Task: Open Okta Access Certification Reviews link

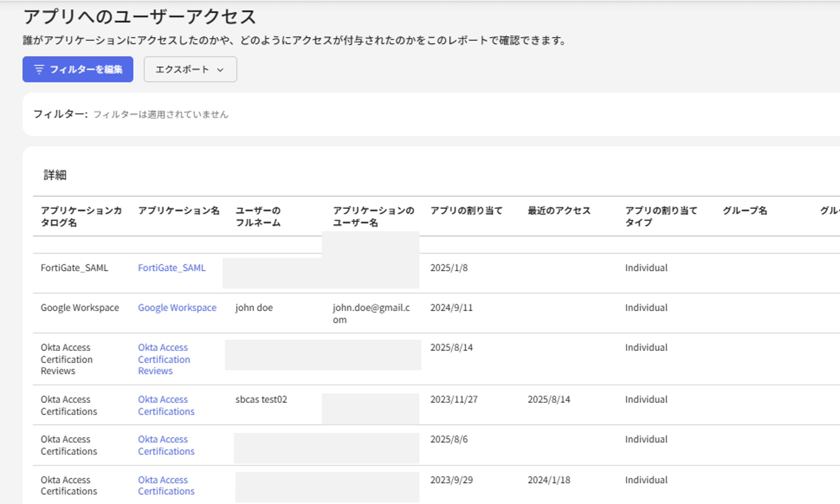Action: point(164,359)
